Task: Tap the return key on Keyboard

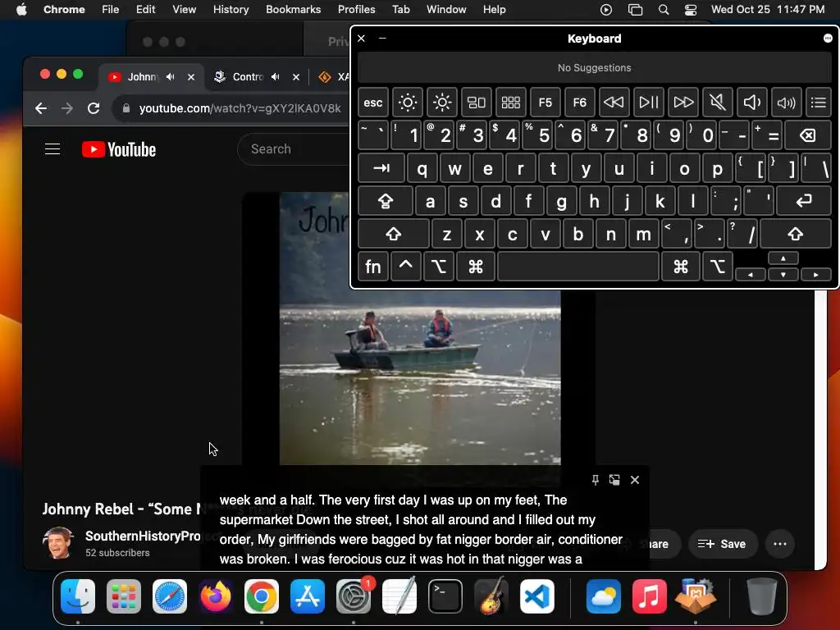Action: pos(804,201)
